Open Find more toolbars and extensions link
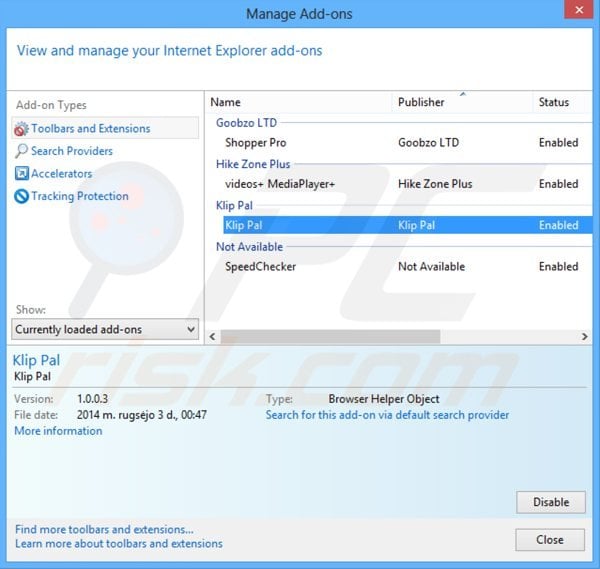This screenshot has height=569, width=600. [x=104, y=529]
